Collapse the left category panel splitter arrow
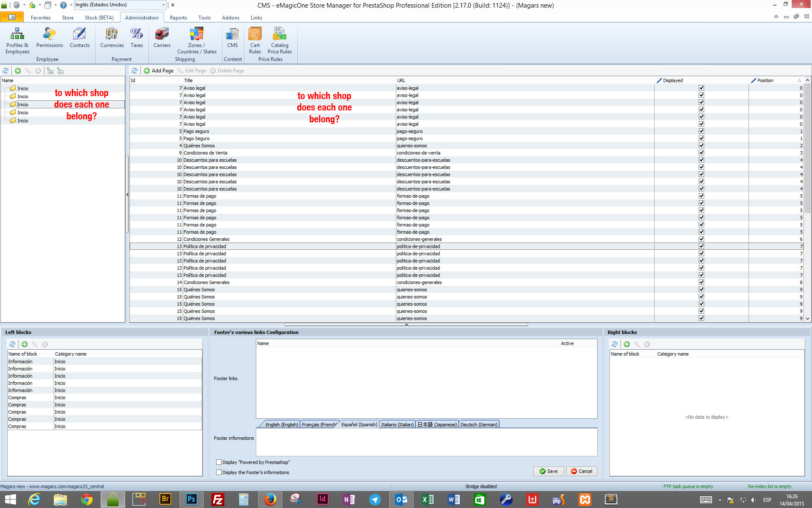This screenshot has height=508, width=812. (127, 195)
